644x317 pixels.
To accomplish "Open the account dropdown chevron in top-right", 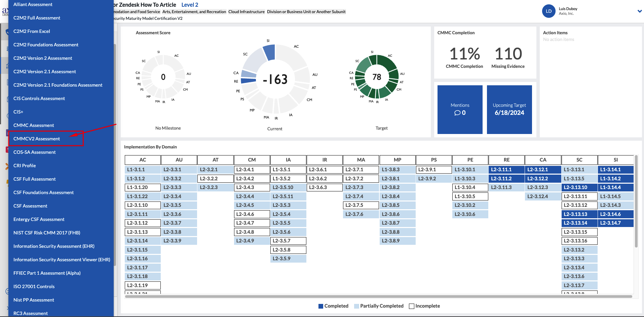I will [x=639, y=11].
